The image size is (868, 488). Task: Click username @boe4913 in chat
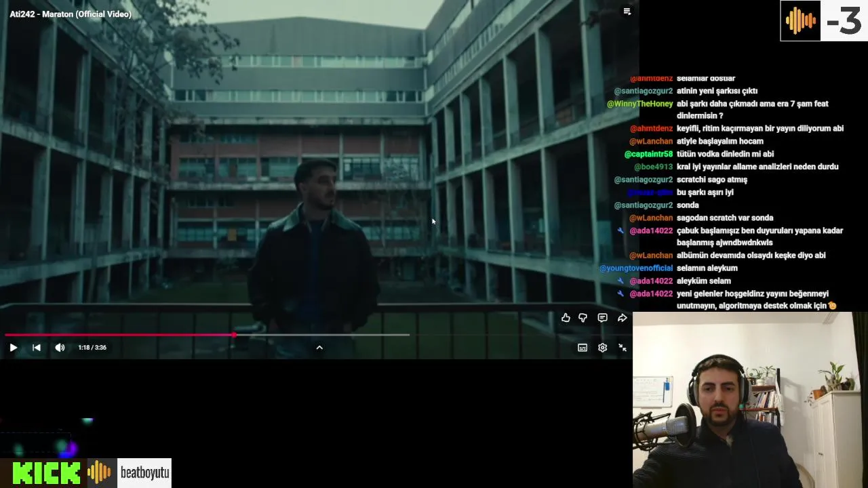[653, 167]
